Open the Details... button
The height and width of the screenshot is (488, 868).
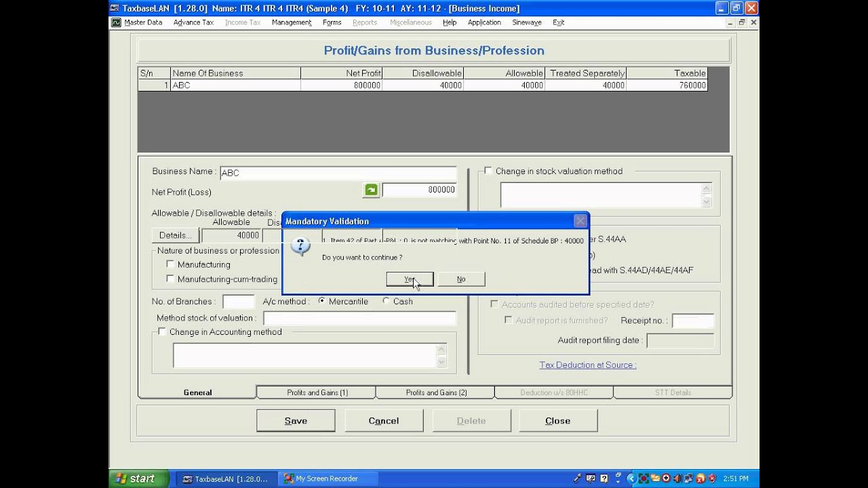[x=175, y=235]
